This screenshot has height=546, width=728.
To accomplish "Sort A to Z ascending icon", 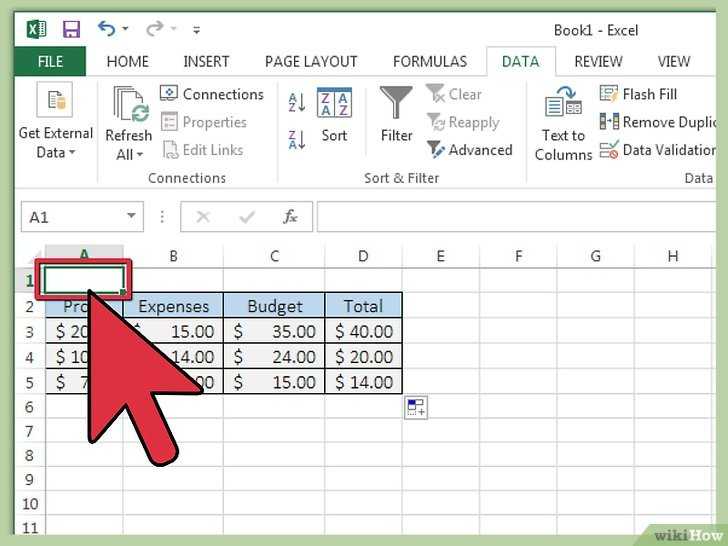I will 297,103.
